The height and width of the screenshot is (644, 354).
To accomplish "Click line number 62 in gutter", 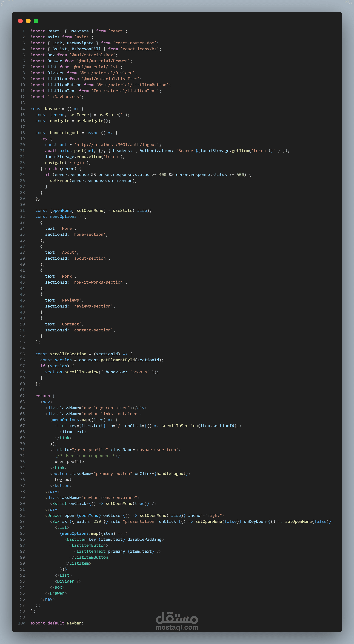I will 23,396.
